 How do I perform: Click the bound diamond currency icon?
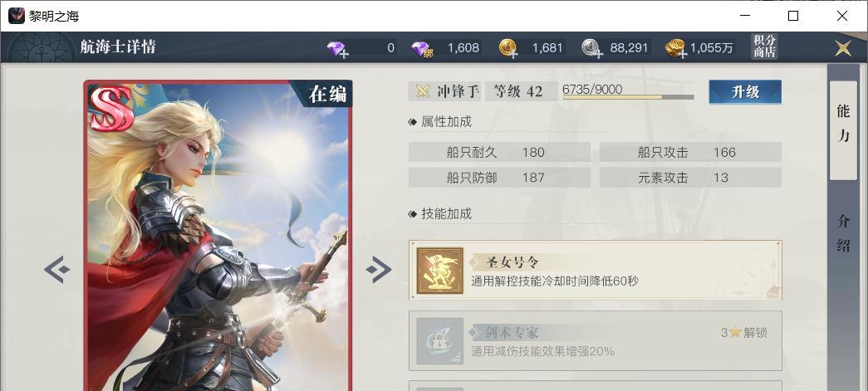(x=422, y=49)
